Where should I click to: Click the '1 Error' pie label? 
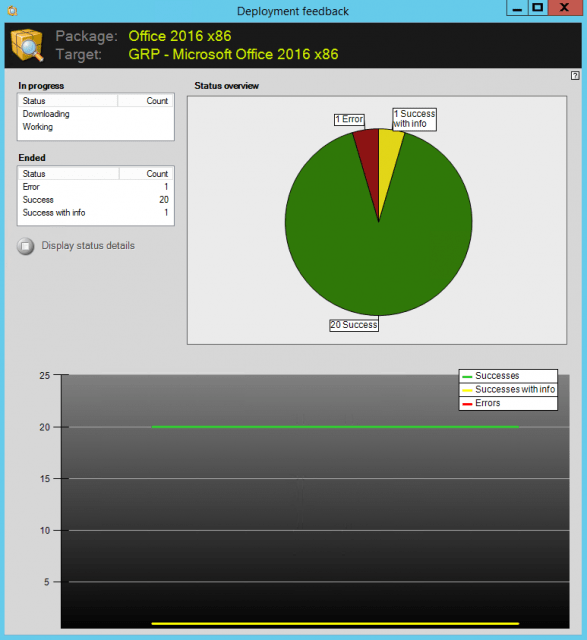coord(349,119)
